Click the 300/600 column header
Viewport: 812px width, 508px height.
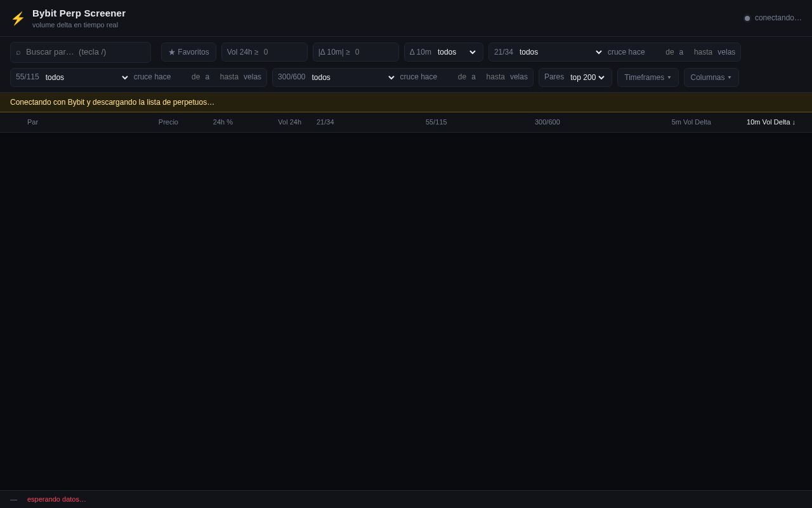(x=547, y=122)
